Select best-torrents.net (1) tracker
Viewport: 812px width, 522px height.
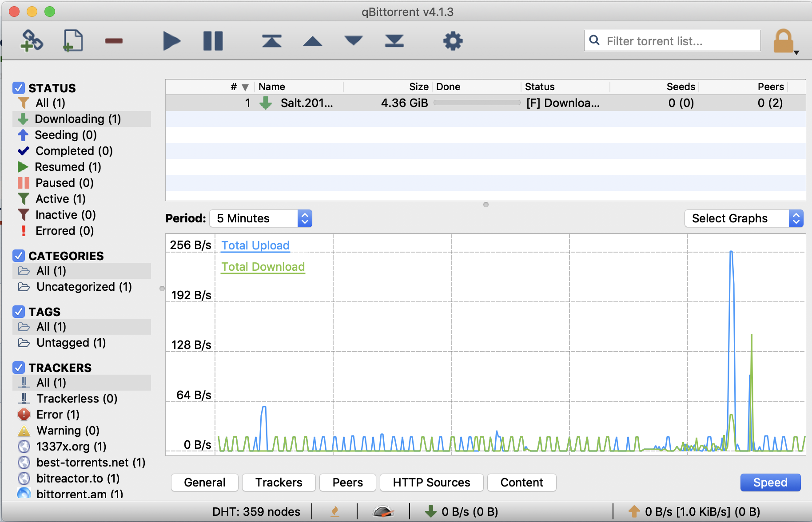pyautogui.click(x=82, y=463)
